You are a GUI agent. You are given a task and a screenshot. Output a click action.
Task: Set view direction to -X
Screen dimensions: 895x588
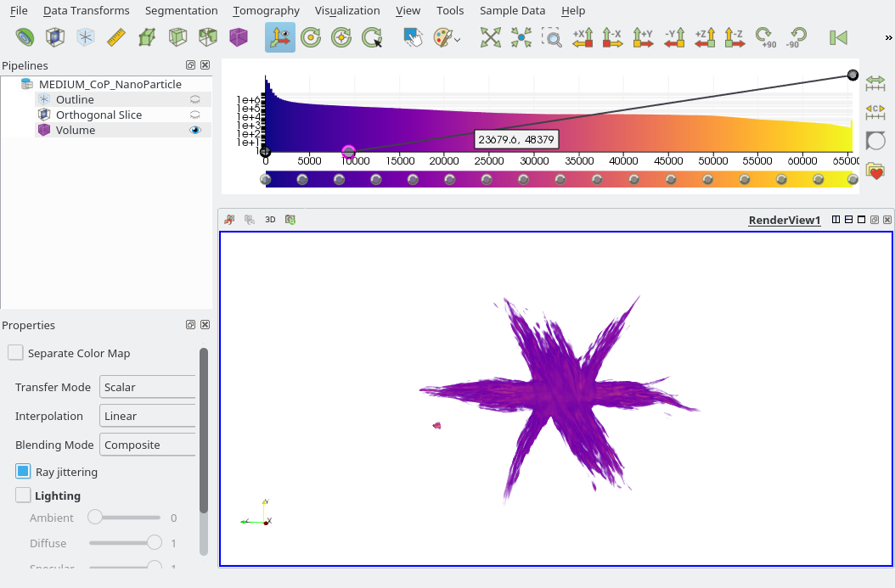[612, 37]
